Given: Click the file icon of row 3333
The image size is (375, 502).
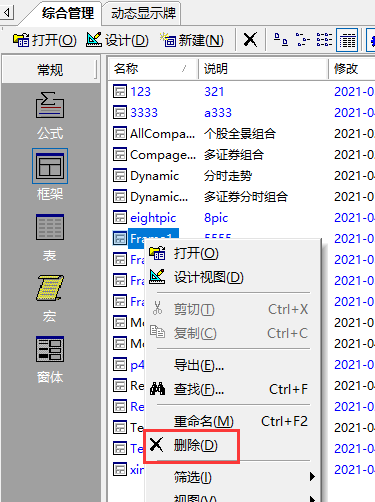Looking at the screenshot, I should tap(119, 113).
